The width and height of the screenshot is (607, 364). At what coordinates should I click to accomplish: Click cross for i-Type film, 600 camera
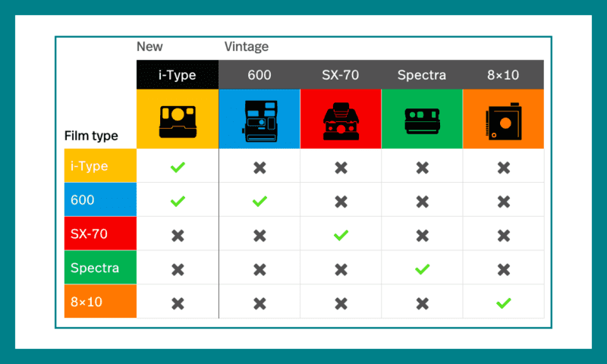click(259, 168)
